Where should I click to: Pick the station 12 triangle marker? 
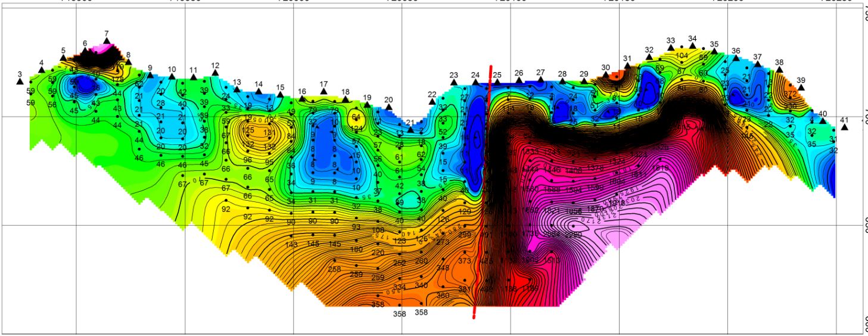(215, 73)
